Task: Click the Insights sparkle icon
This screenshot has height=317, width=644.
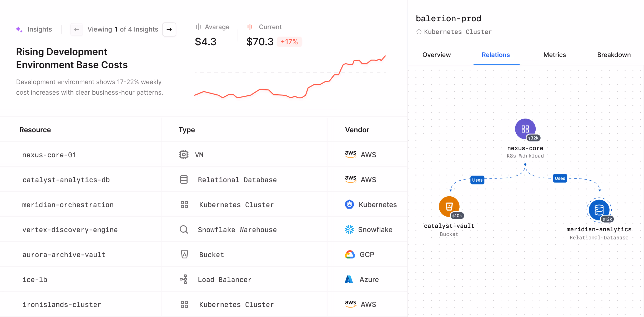Action: pos(19,29)
